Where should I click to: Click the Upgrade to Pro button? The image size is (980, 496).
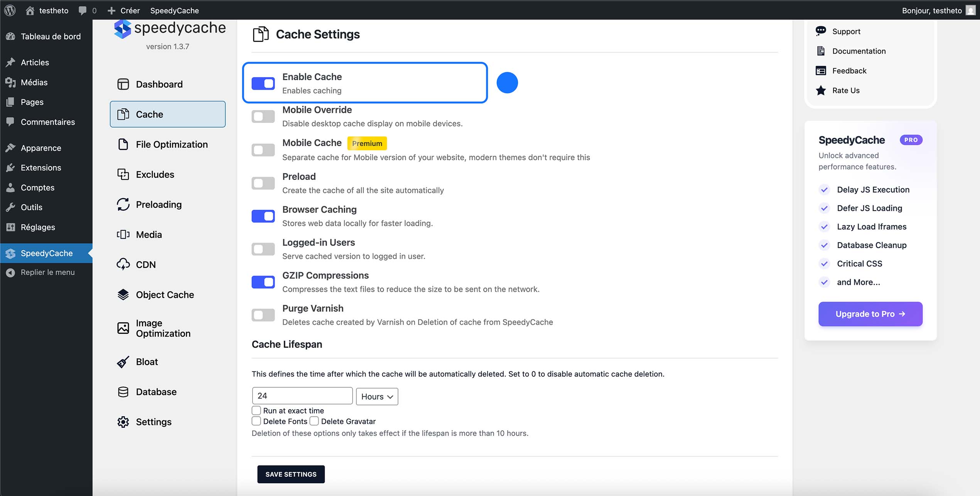point(870,314)
